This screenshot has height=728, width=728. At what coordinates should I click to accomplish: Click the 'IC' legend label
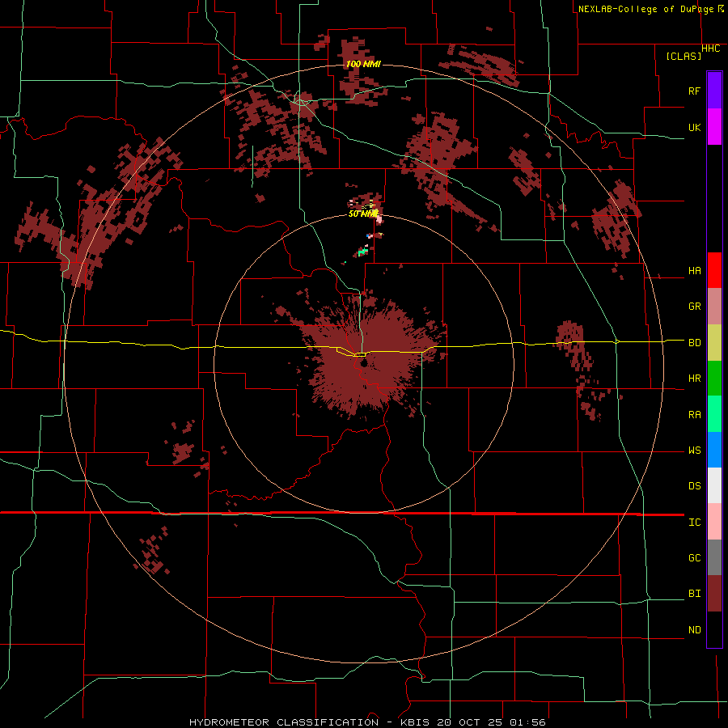pos(694,523)
